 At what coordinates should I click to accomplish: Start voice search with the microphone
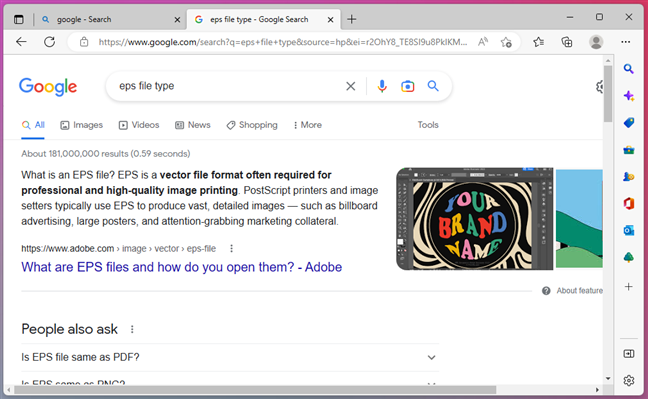tap(382, 86)
